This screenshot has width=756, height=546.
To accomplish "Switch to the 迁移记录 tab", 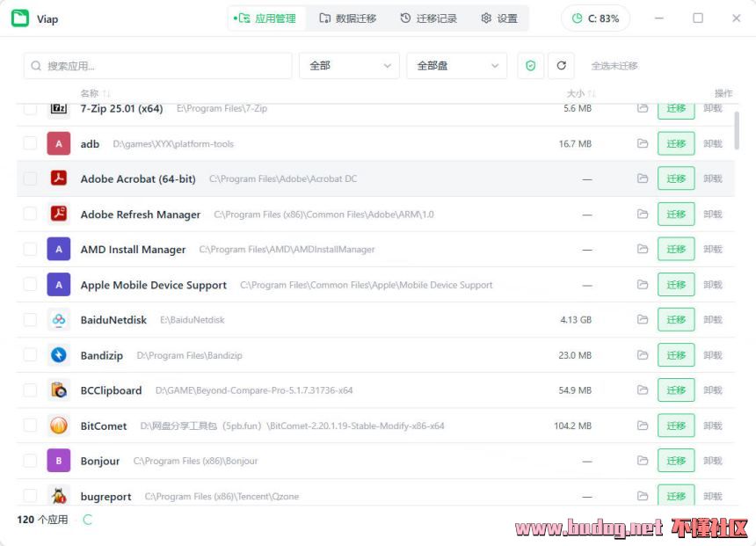I will [429, 18].
